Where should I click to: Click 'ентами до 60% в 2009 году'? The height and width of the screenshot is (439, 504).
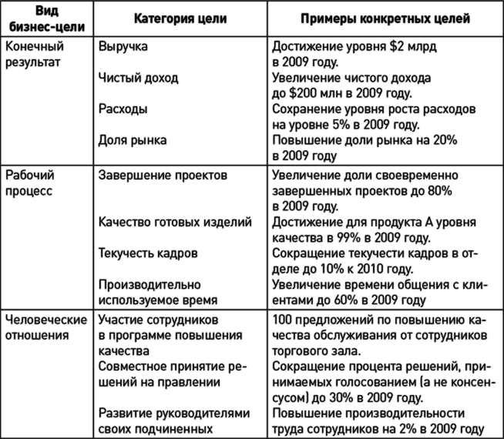(x=349, y=300)
